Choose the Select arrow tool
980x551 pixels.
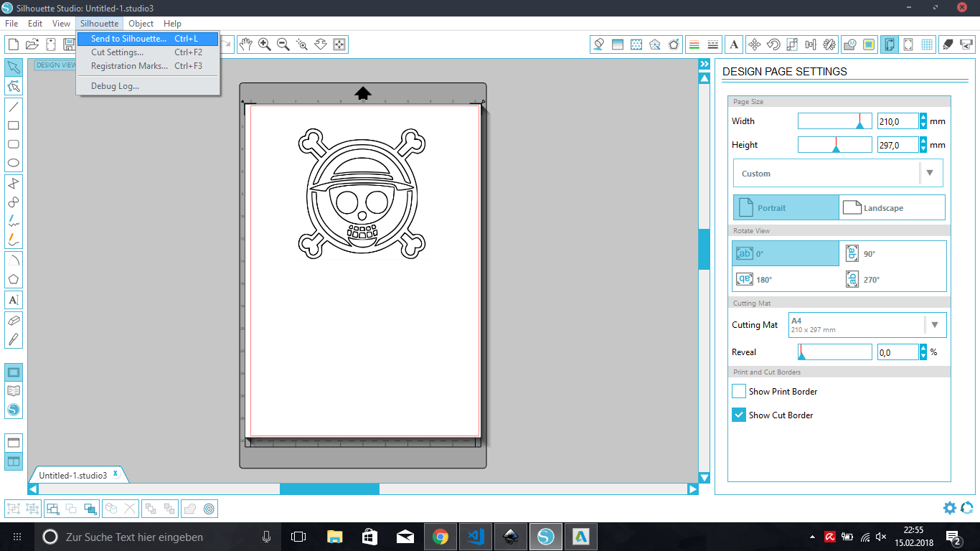tap(14, 67)
